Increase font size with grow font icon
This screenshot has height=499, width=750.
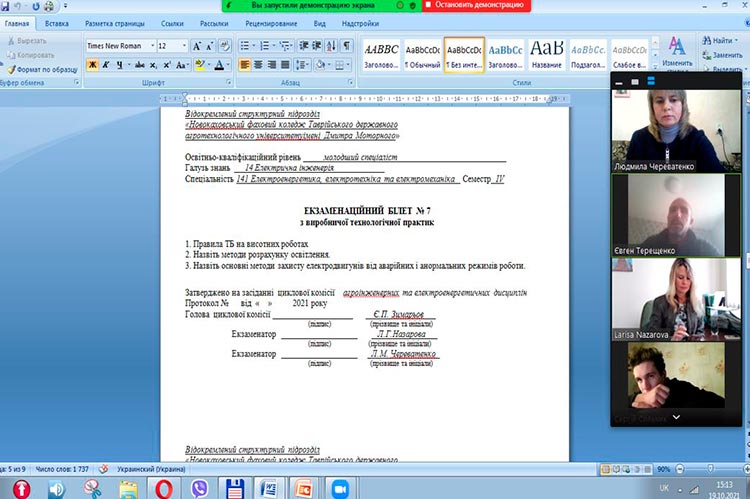click(197, 46)
